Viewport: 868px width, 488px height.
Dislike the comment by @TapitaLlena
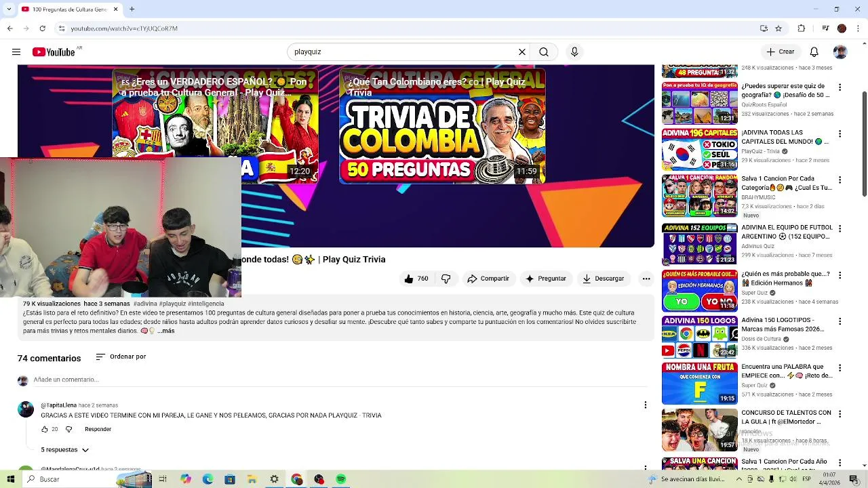tap(68, 429)
